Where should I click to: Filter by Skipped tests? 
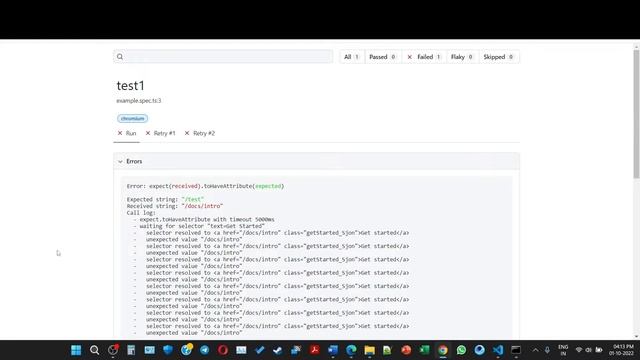coord(498,57)
